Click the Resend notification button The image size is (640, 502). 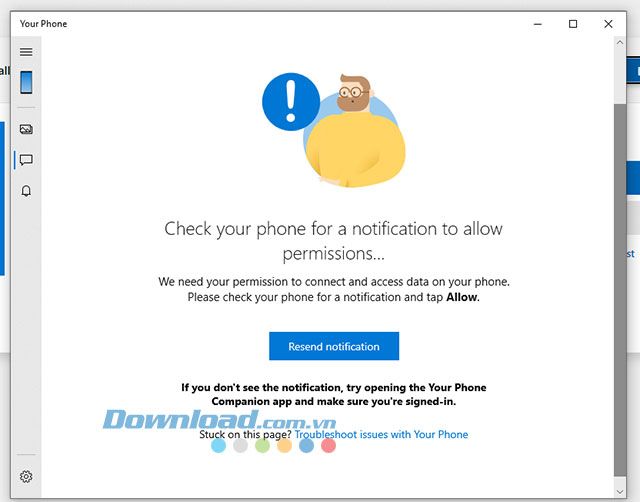pyautogui.click(x=334, y=346)
